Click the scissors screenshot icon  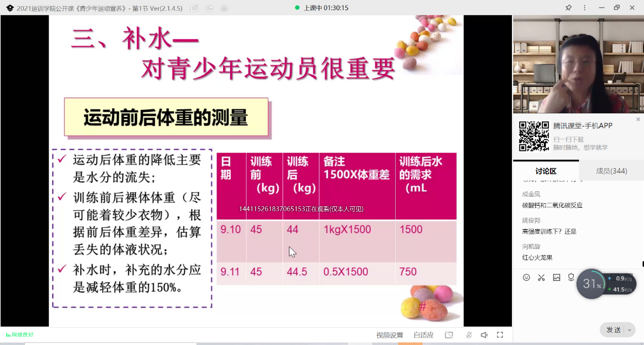click(541, 277)
